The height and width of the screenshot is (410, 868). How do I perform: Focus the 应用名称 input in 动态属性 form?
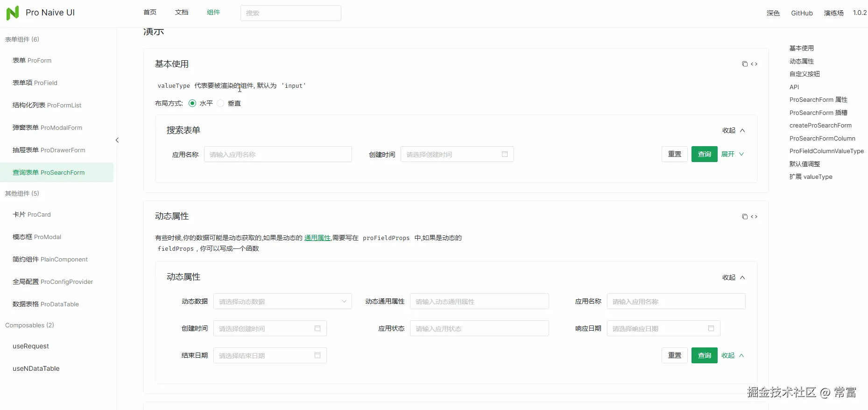(x=676, y=301)
